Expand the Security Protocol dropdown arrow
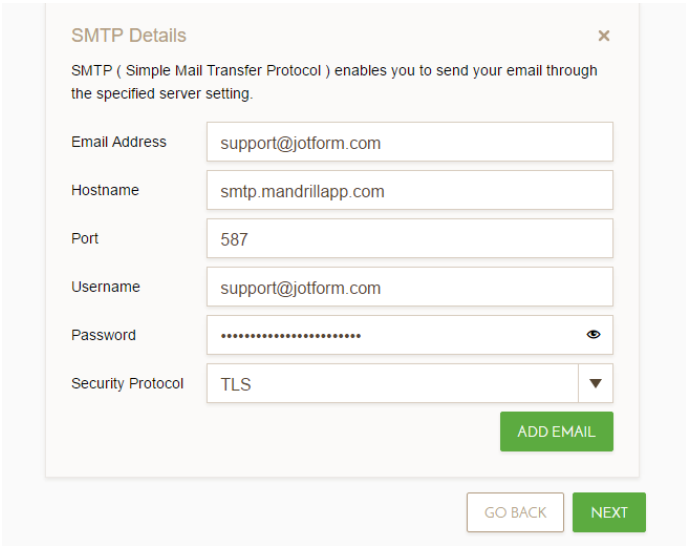Viewport: 686px width, 546px height. 596,383
